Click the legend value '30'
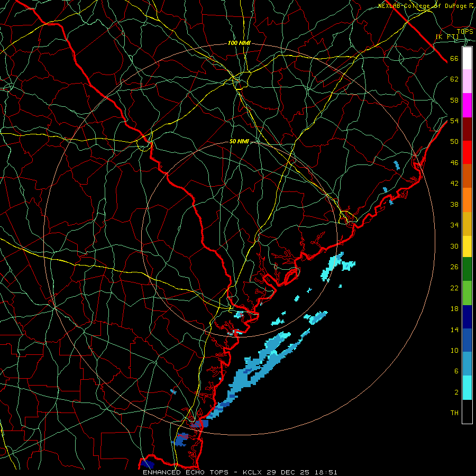 [x=454, y=246]
